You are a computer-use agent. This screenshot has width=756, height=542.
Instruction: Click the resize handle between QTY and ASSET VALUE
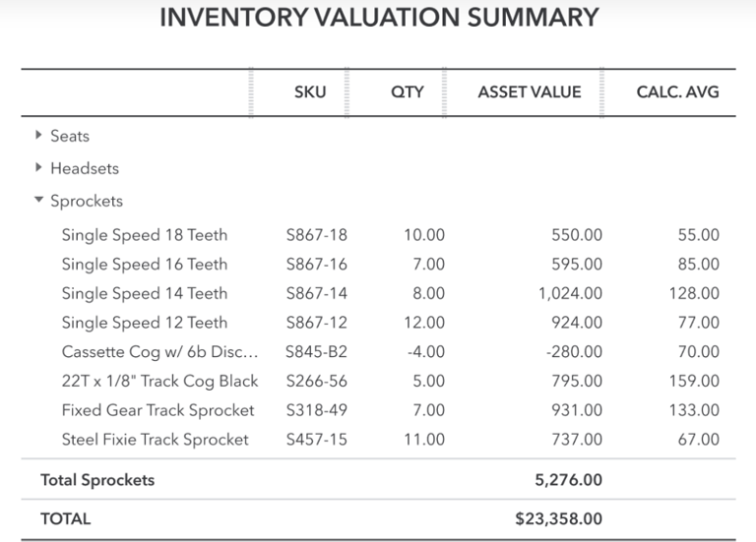point(445,92)
